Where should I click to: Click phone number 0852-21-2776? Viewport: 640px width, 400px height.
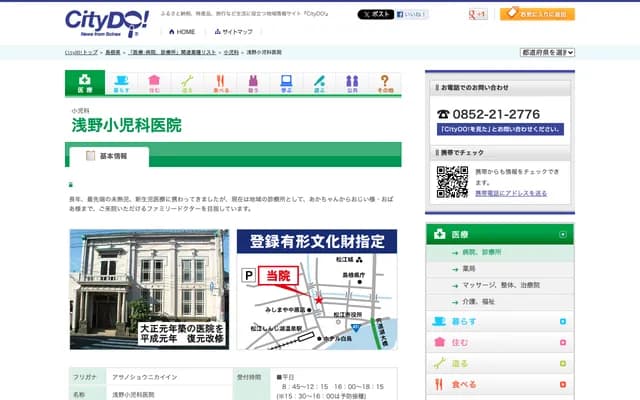pos(496,114)
